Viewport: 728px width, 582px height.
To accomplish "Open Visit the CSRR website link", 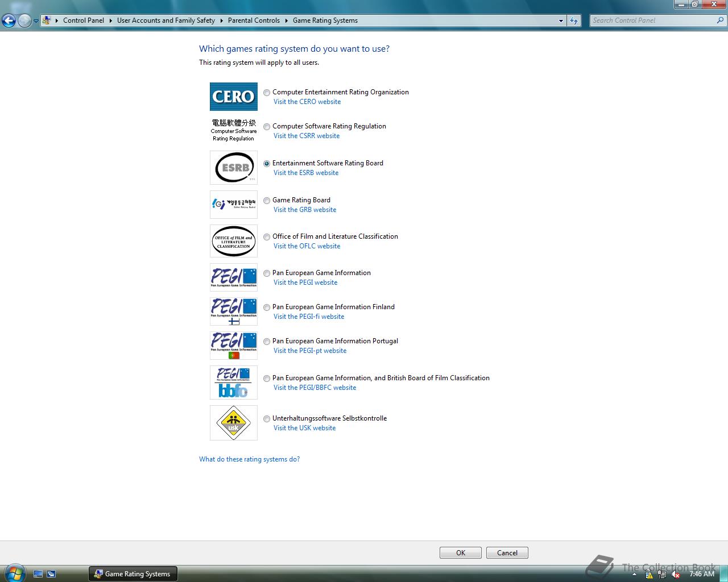I will pos(307,136).
